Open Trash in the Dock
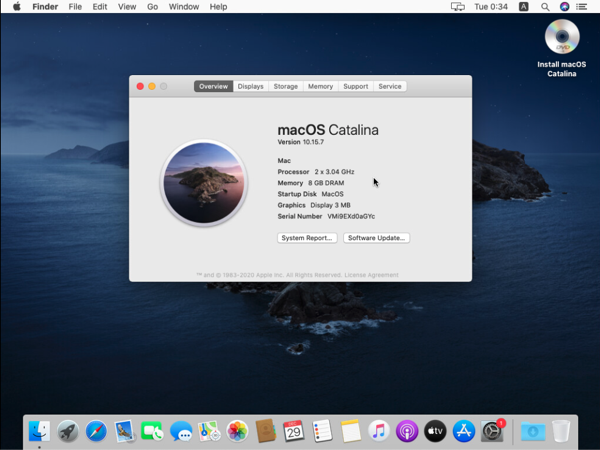600x450 pixels. pyautogui.click(x=561, y=431)
